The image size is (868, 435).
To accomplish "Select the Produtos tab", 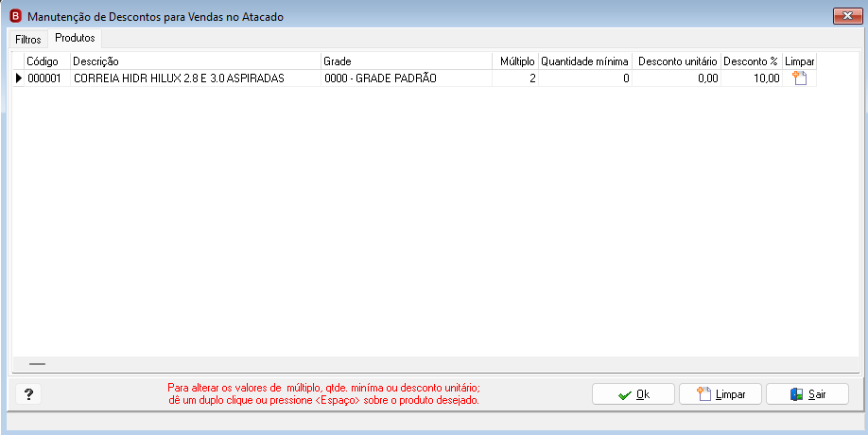I will 75,38.
